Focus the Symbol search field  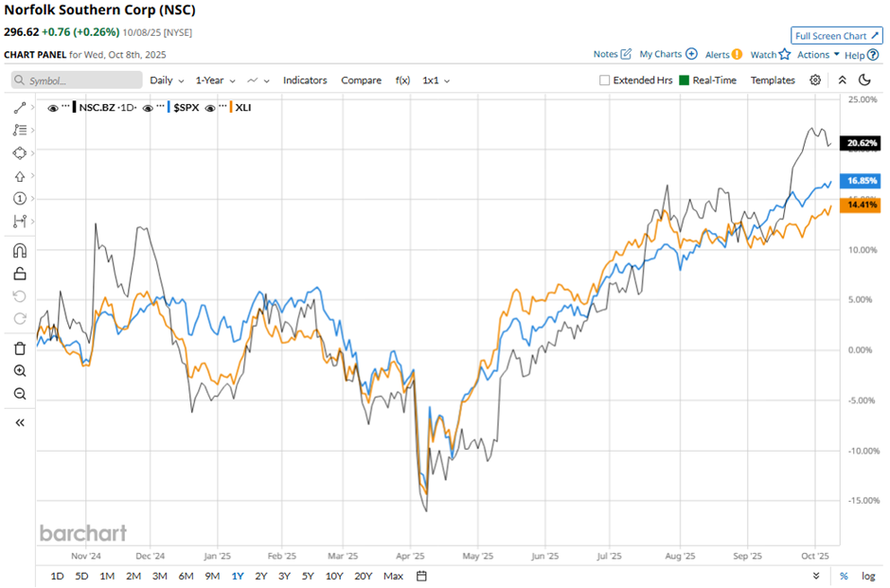[x=77, y=80]
